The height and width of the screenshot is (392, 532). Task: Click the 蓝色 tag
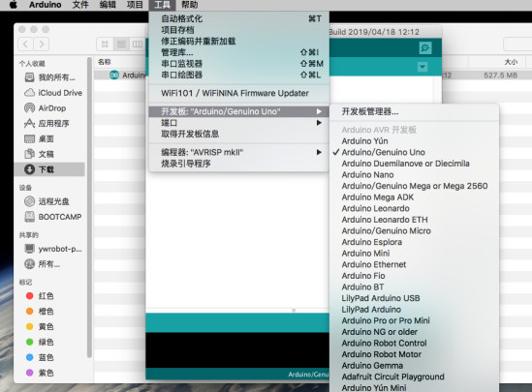coord(40,357)
